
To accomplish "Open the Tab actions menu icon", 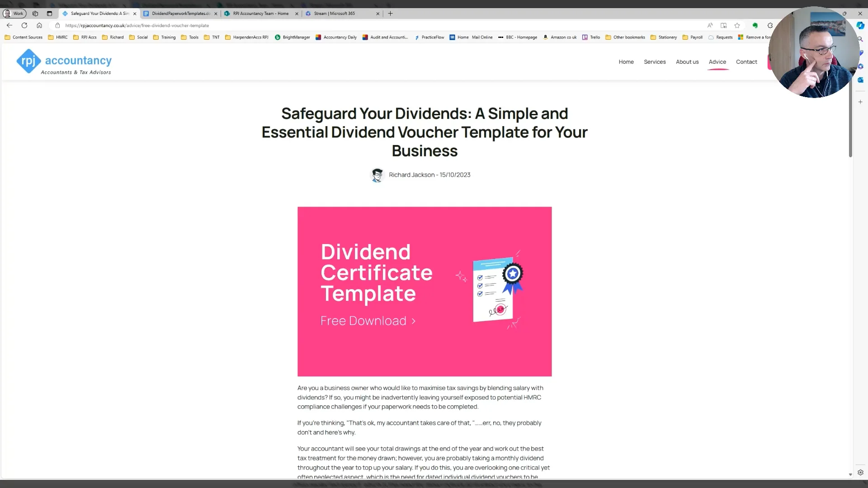I will (x=49, y=14).
